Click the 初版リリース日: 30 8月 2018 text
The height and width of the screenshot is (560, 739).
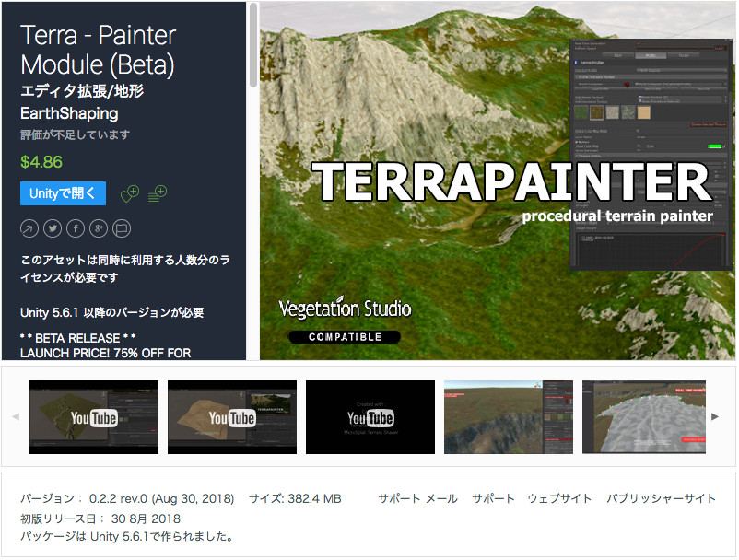(x=100, y=519)
